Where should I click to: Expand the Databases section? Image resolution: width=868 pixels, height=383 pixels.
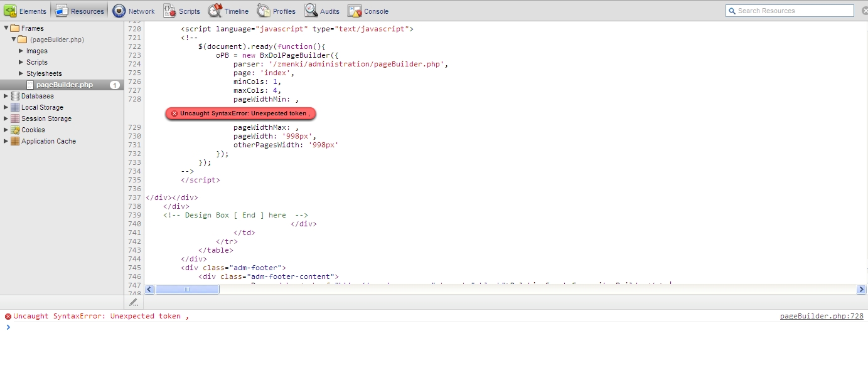click(6, 96)
